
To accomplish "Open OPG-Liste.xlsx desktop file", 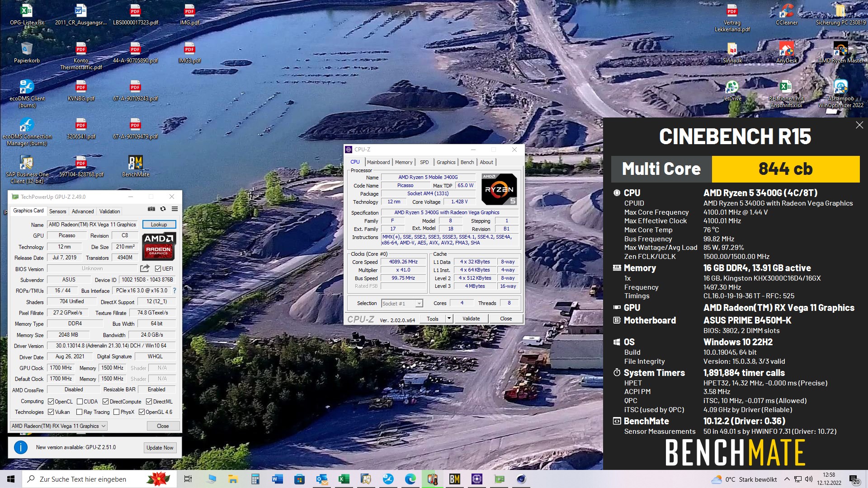I will pos(27,14).
